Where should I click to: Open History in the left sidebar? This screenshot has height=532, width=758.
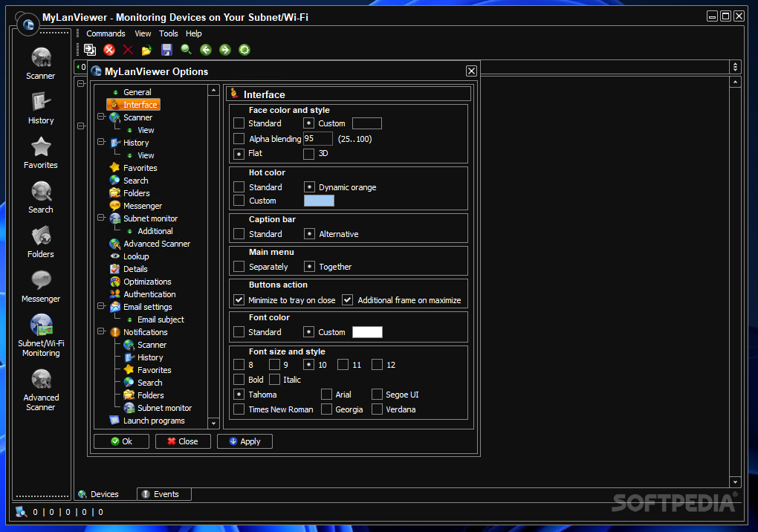[x=41, y=108]
